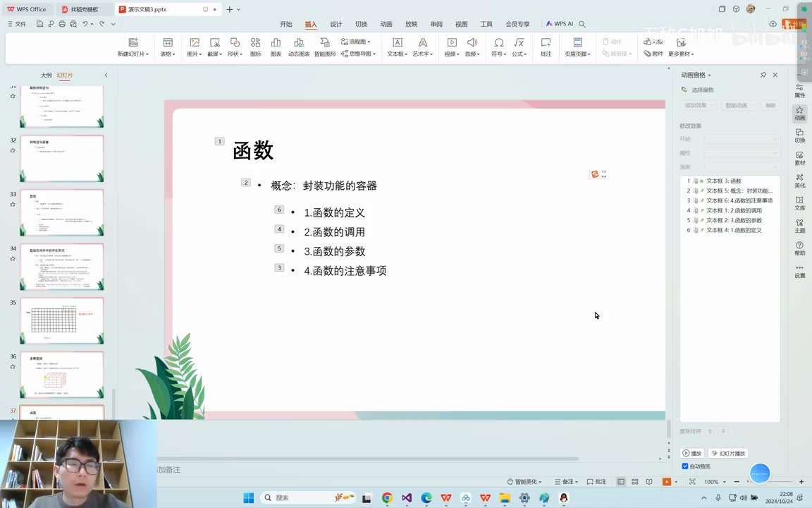
Task: Pin the animation pane
Action: (x=763, y=75)
